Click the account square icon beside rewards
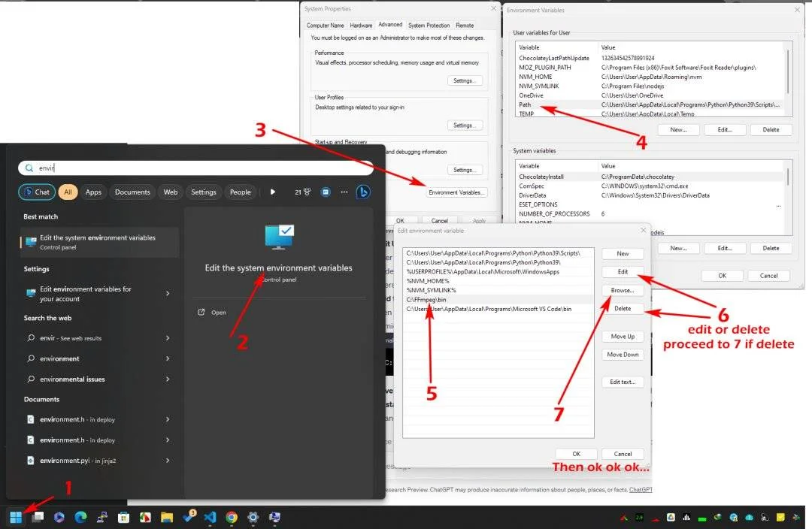This screenshot has height=529, width=812. 326,192
